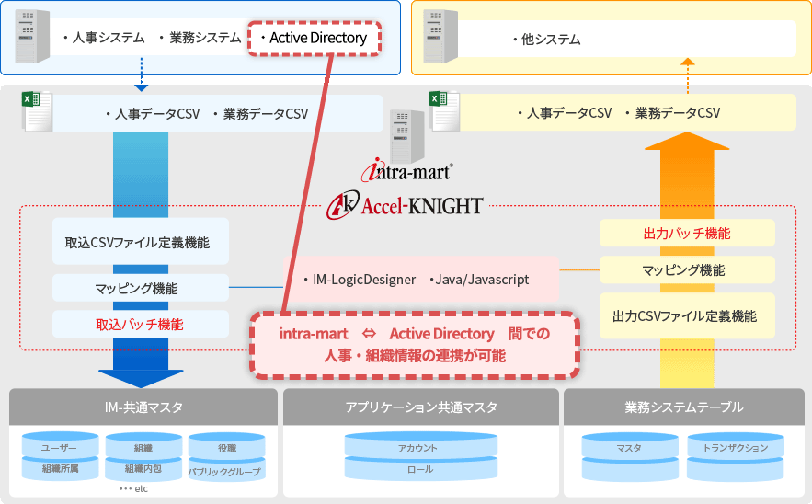Click the Active Directory dashed box
The height and width of the screenshot is (504, 812).
(315, 38)
